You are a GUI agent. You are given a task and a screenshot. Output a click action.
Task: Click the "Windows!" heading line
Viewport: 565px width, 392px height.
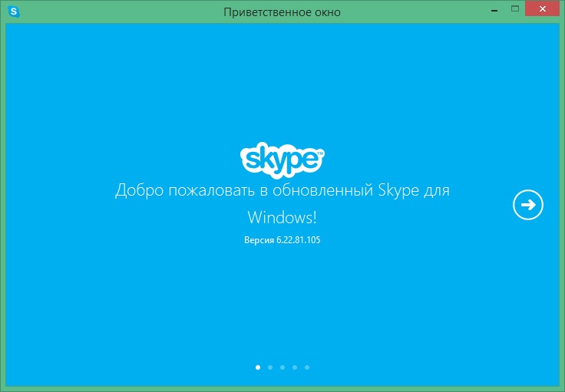282,217
